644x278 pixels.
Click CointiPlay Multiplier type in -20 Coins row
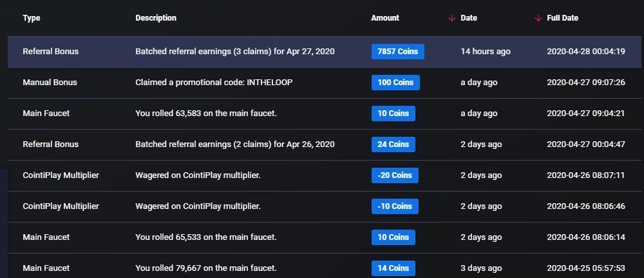point(61,175)
